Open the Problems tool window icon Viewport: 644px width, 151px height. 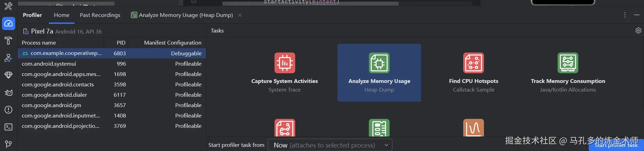pos(9,110)
